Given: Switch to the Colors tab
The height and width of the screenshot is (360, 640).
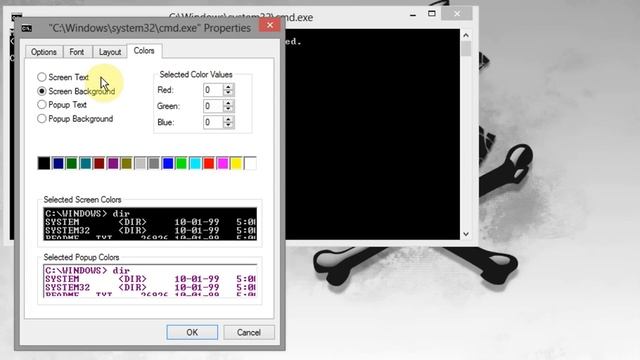Looking at the screenshot, I should pos(144,51).
